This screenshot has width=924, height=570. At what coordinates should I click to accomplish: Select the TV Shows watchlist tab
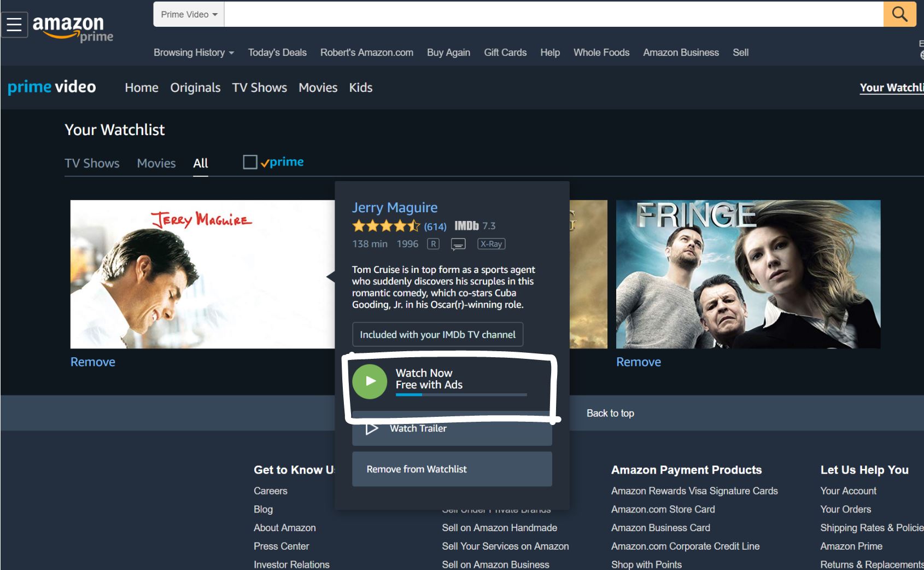[92, 163]
